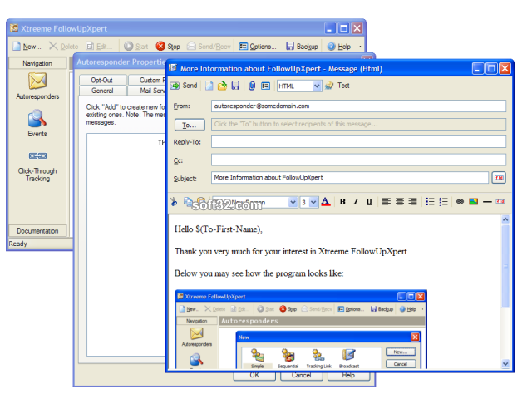Insert picture into message body
532x399 pixels.
coord(473,202)
